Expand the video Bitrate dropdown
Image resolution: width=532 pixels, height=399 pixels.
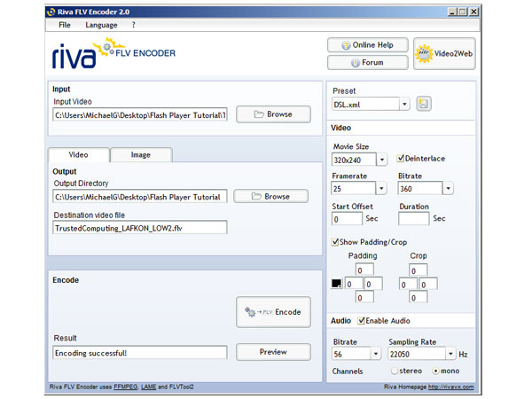pyautogui.click(x=448, y=188)
